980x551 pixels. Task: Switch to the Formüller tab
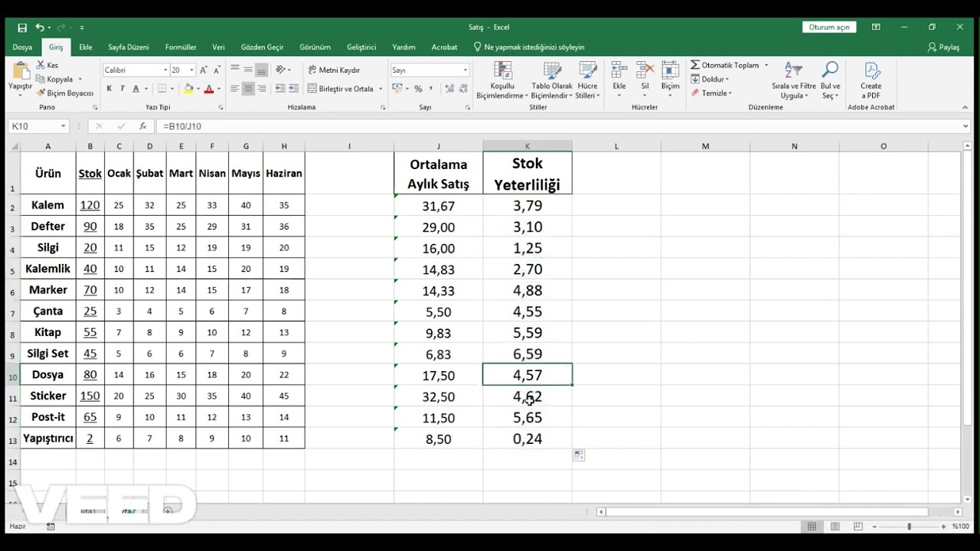(x=181, y=47)
